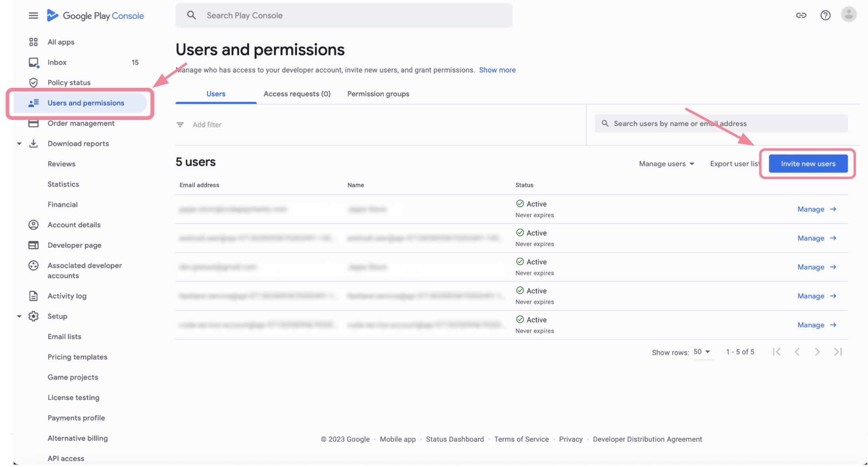Open the hamburger navigation menu

[33, 15]
